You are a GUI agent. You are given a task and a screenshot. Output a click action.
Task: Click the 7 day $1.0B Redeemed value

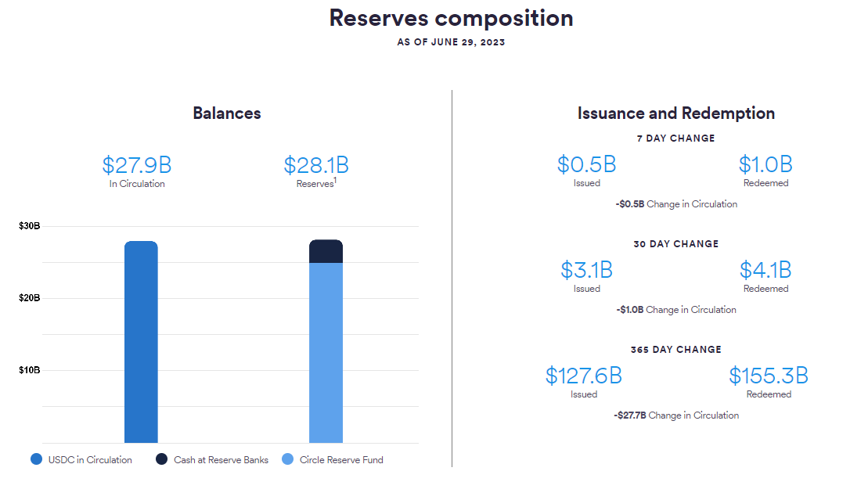[765, 164]
